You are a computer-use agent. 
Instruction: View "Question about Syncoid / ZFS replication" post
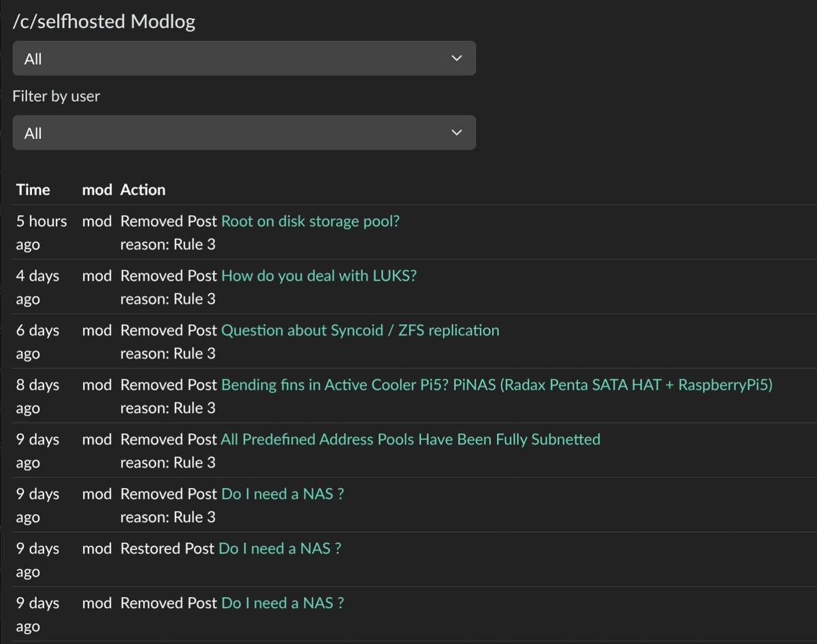pos(359,329)
